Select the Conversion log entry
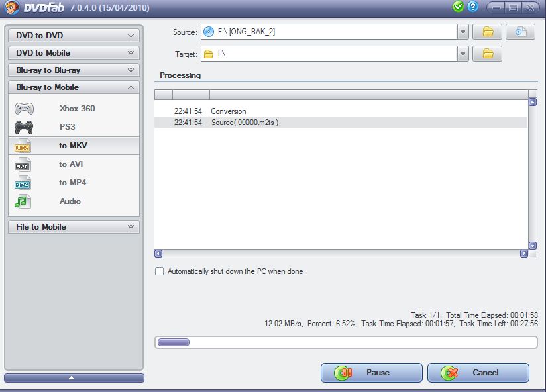This screenshot has height=392, width=546. coord(341,111)
